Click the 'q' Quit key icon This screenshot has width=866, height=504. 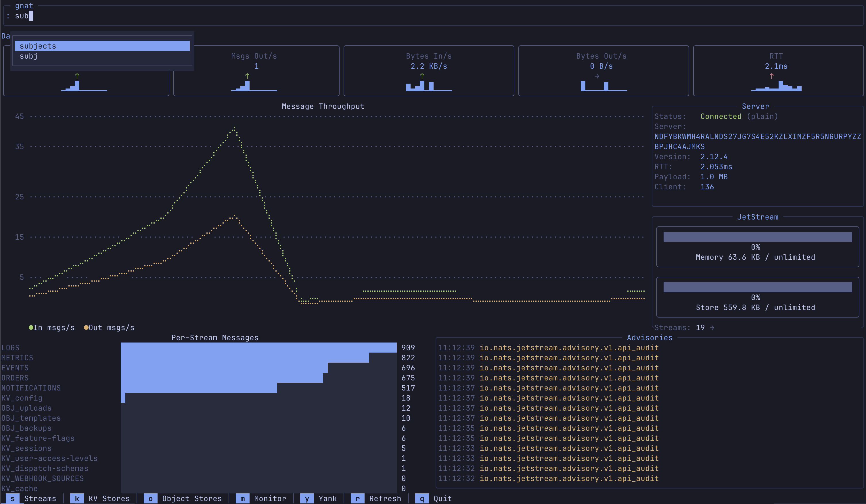tap(422, 499)
